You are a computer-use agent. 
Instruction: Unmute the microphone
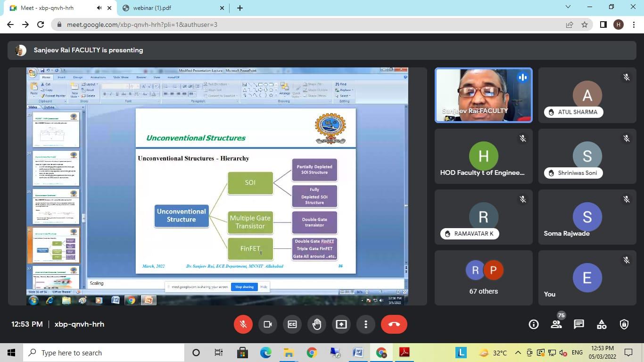pos(243,324)
